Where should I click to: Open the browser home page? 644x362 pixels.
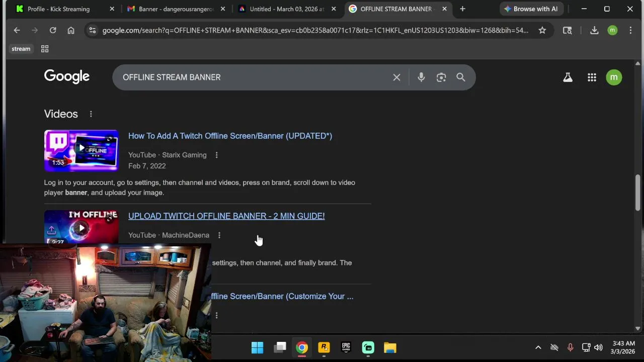[x=71, y=30]
